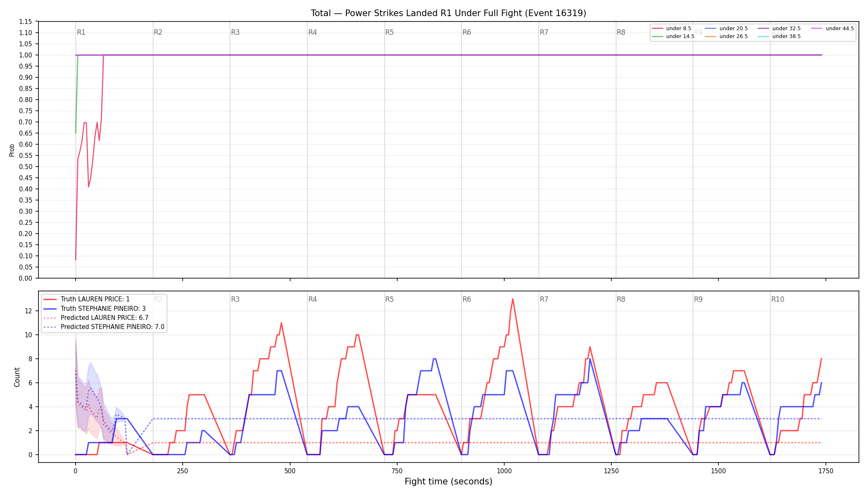Click the R3 round marker in Count chart
The image size is (868, 496).
[235, 299]
